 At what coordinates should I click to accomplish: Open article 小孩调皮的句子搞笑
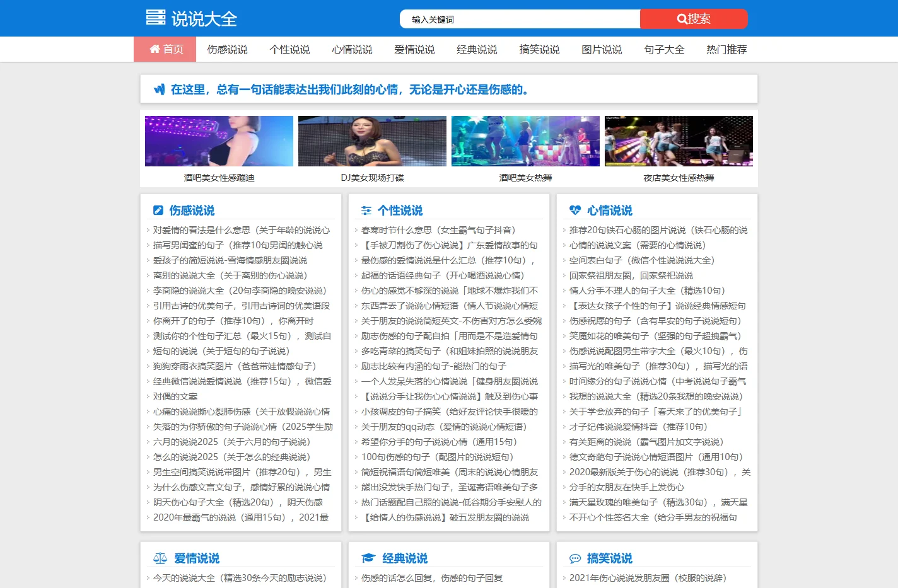point(450,412)
